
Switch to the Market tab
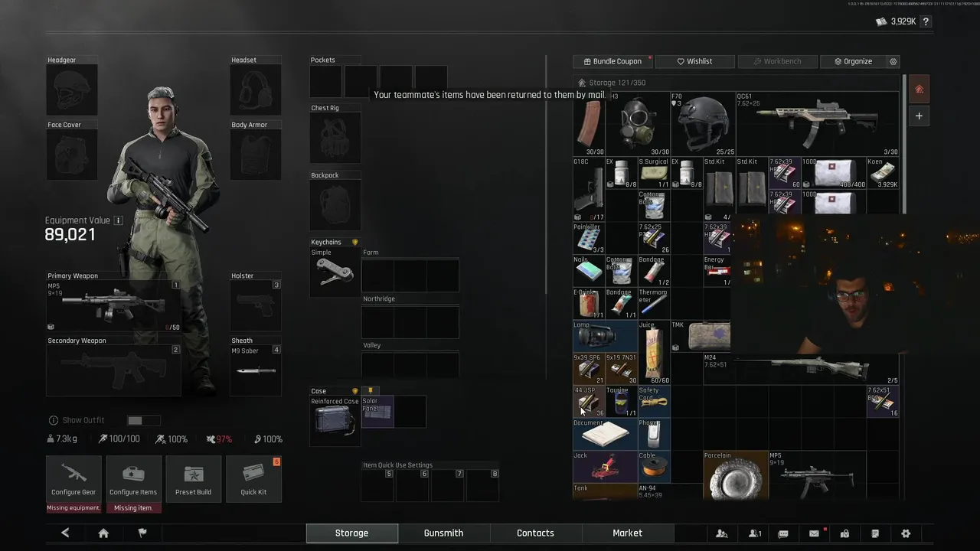click(627, 533)
